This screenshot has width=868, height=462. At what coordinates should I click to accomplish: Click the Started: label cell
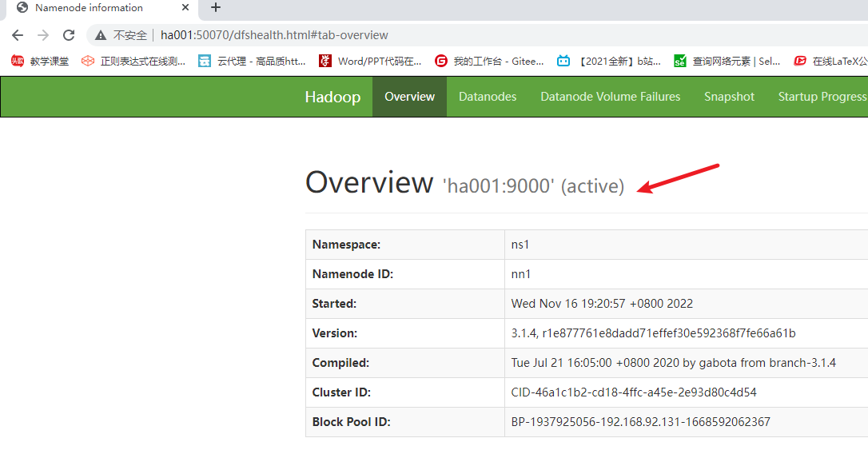(405, 304)
